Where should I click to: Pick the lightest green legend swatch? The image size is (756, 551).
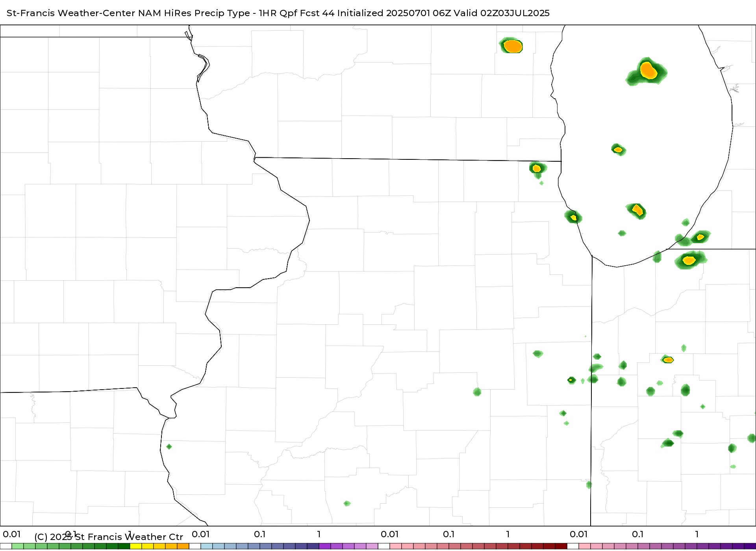18,546
